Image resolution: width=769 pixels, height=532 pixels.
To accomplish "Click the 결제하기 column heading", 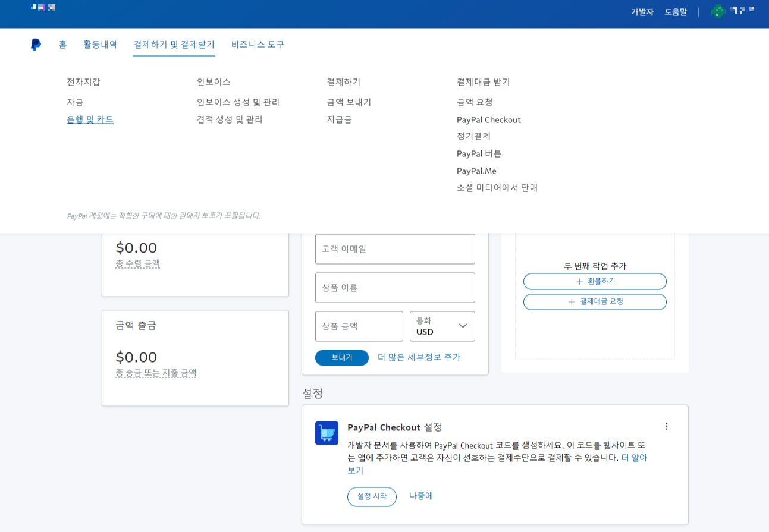I will tap(344, 82).
